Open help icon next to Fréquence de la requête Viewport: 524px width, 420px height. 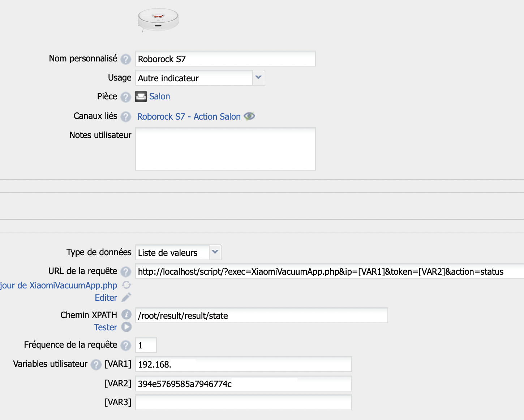[x=125, y=346]
